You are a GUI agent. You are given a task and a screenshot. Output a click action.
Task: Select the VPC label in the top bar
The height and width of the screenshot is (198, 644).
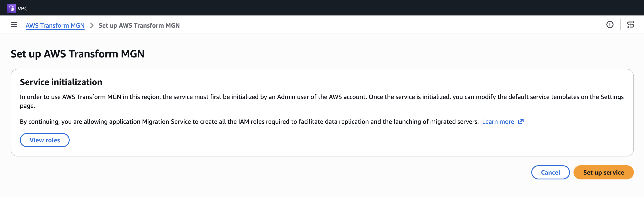23,8
